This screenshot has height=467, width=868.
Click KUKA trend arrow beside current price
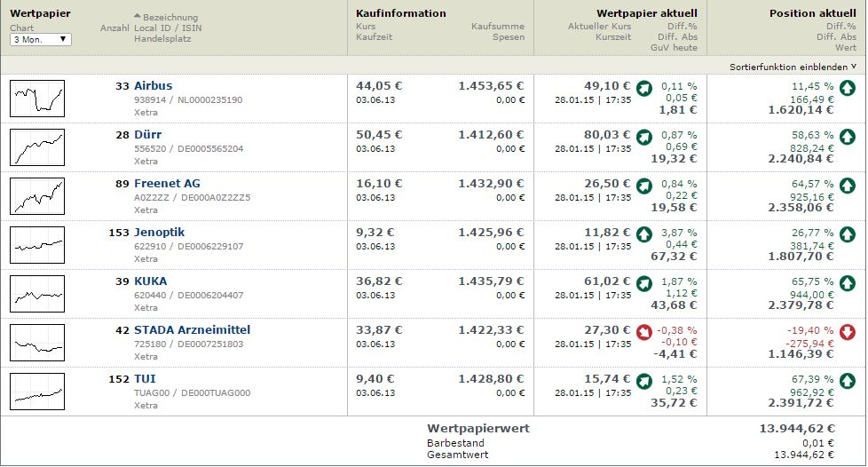[x=644, y=283]
